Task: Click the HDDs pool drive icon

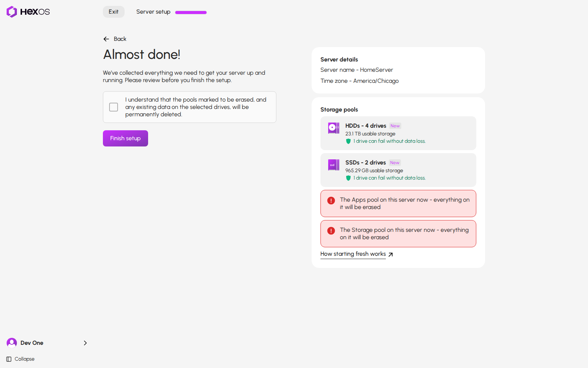Action: click(x=334, y=128)
